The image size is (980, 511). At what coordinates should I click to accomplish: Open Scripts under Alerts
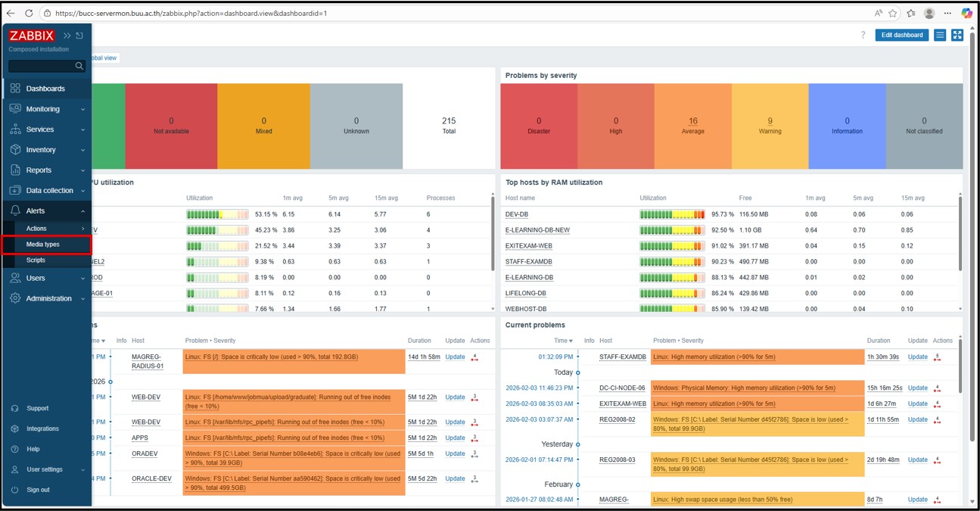click(x=36, y=260)
